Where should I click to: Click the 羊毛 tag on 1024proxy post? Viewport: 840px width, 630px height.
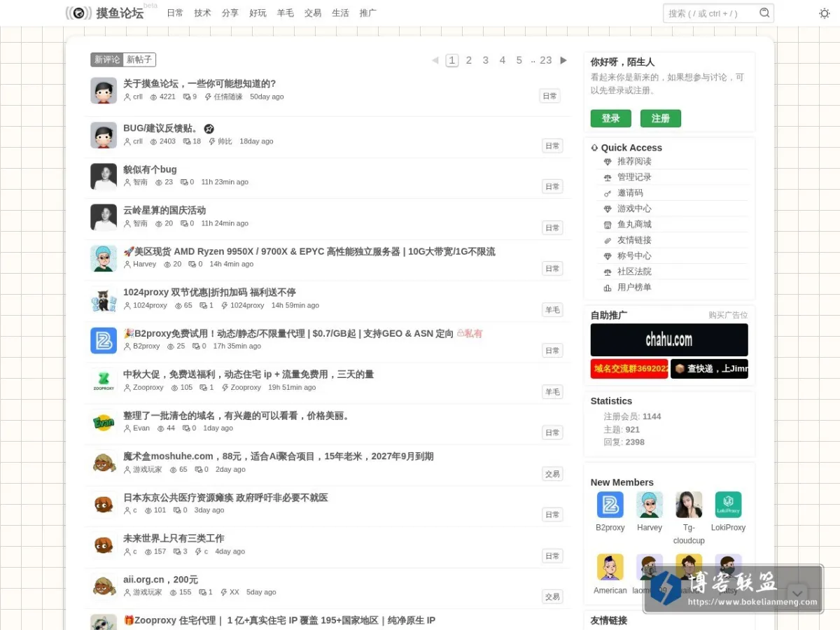[552, 310]
